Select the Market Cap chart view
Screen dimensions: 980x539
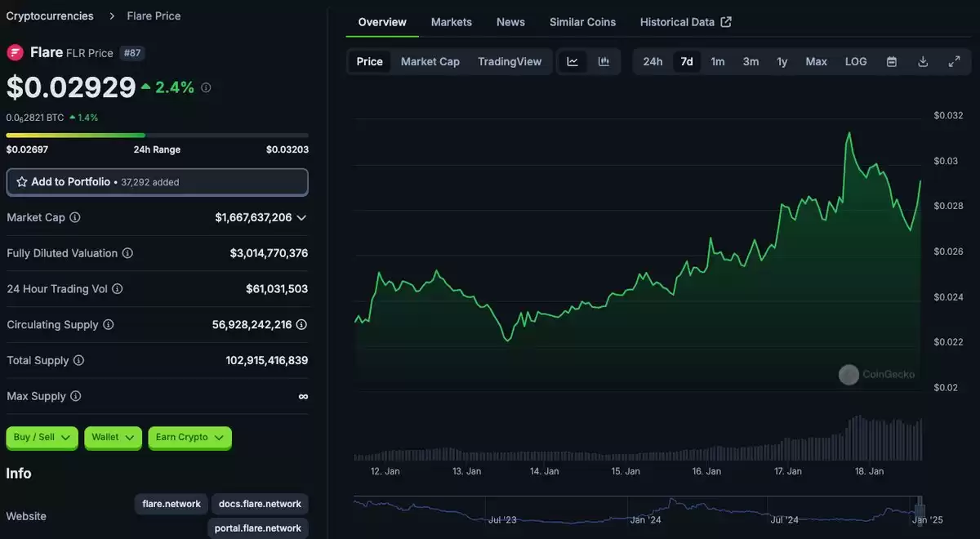(430, 61)
